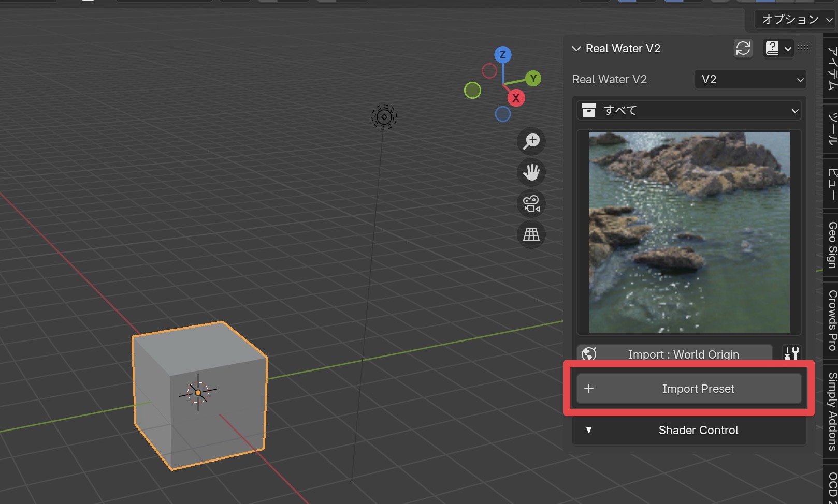Open the V2 version dropdown
This screenshot has width=838, height=504.
click(749, 79)
